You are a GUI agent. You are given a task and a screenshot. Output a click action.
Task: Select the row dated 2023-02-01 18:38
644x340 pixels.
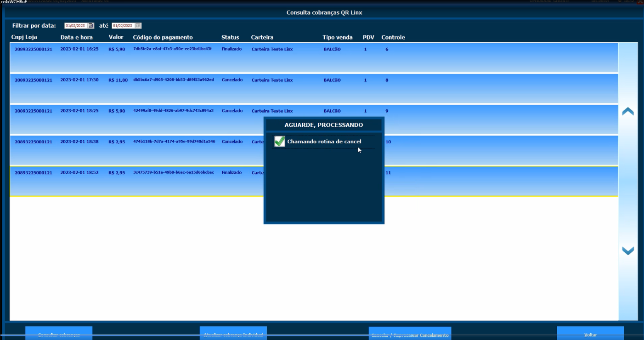coord(314,150)
